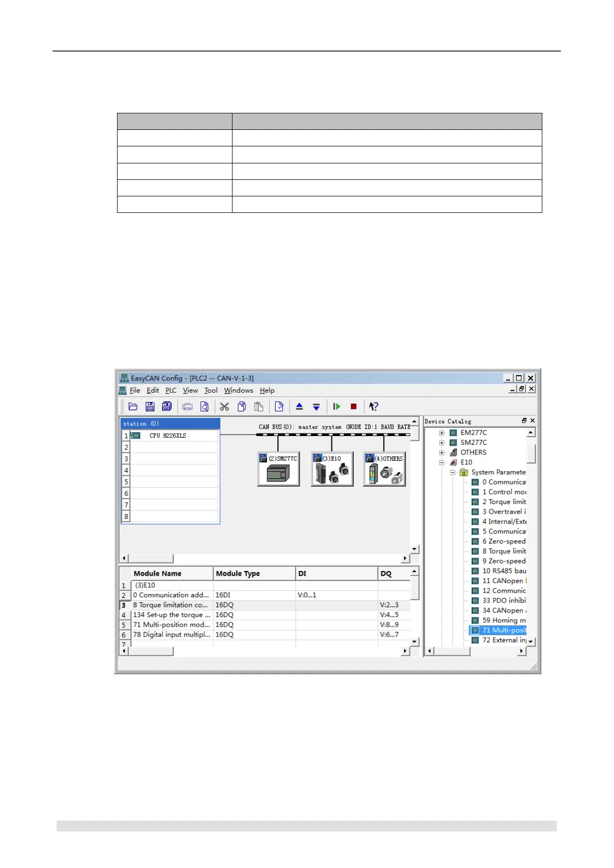Click the module table horizontal scrollbar thumb

tap(151, 651)
